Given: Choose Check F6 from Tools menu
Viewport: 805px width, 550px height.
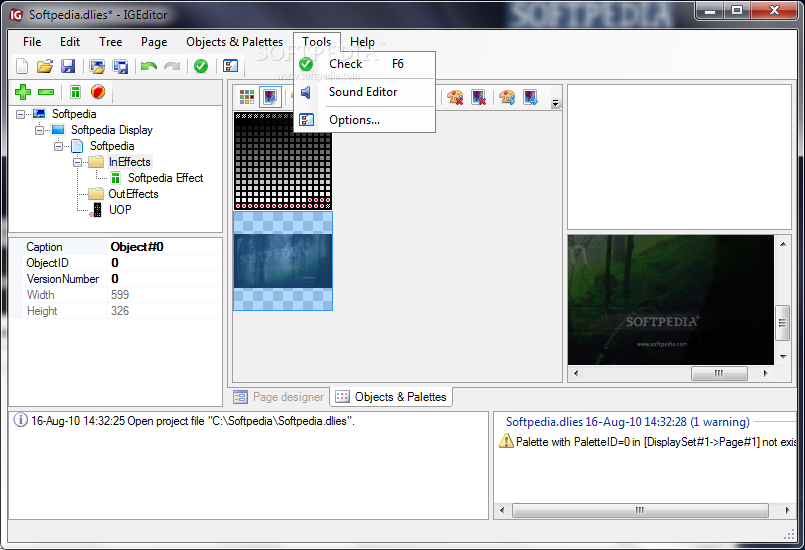Looking at the screenshot, I should pyautogui.click(x=365, y=64).
